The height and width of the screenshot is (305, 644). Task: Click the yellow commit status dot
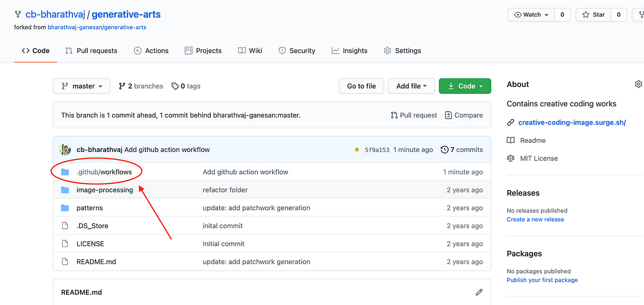click(357, 150)
